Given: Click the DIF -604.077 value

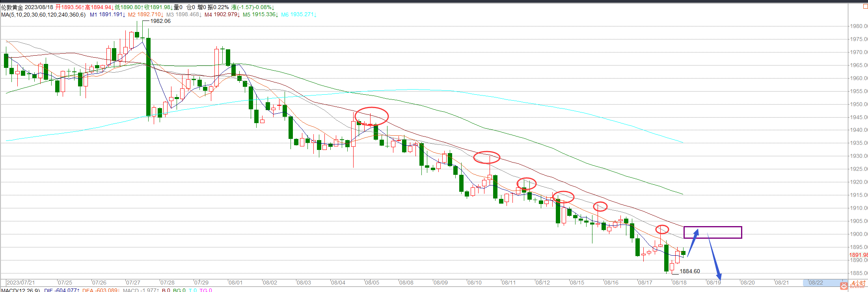Looking at the screenshot, I should tap(62, 290).
